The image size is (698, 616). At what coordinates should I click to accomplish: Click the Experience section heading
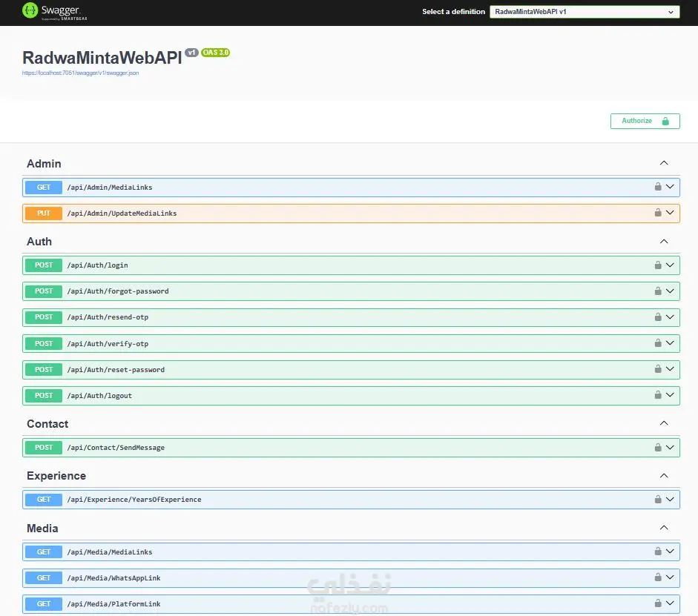coord(56,476)
